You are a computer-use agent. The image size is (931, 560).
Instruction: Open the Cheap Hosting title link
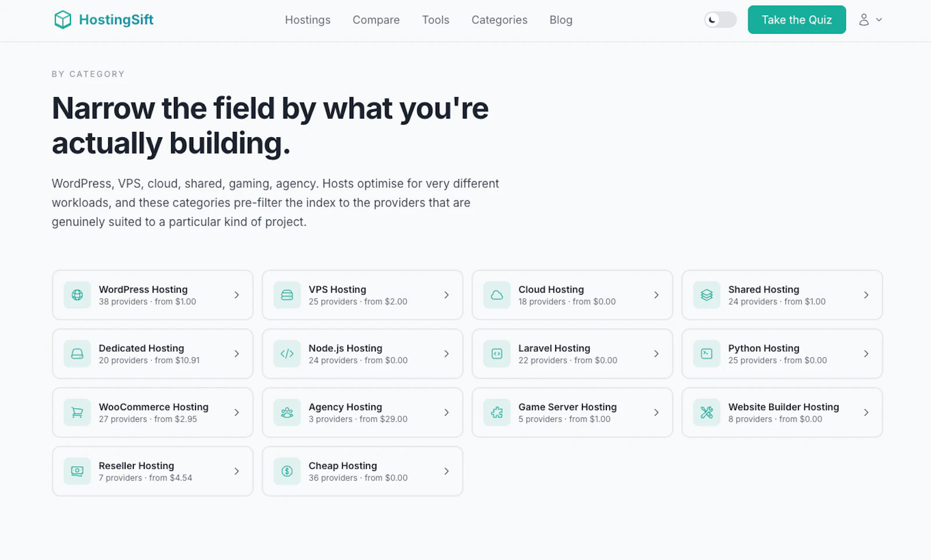(343, 465)
